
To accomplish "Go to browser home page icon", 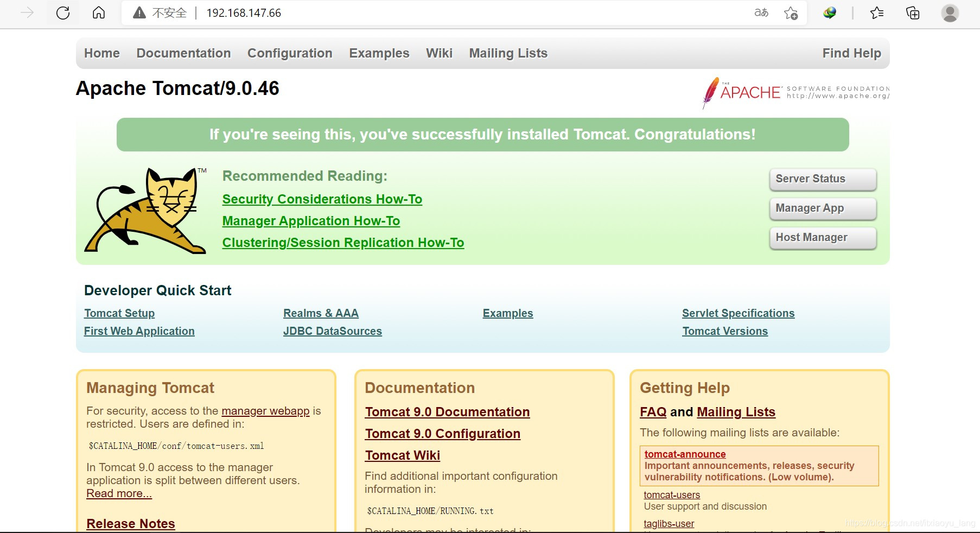I will [x=99, y=12].
